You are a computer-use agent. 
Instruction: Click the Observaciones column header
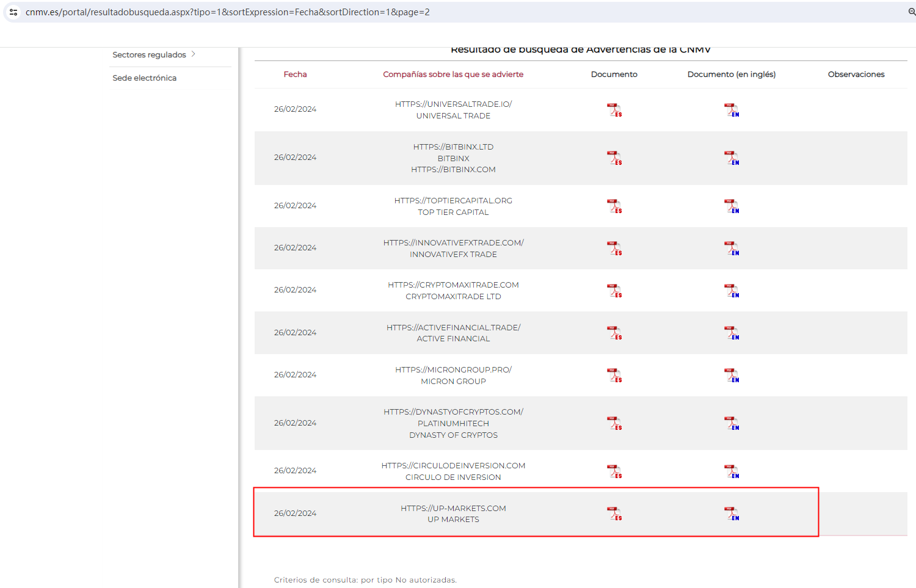tap(856, 74)
